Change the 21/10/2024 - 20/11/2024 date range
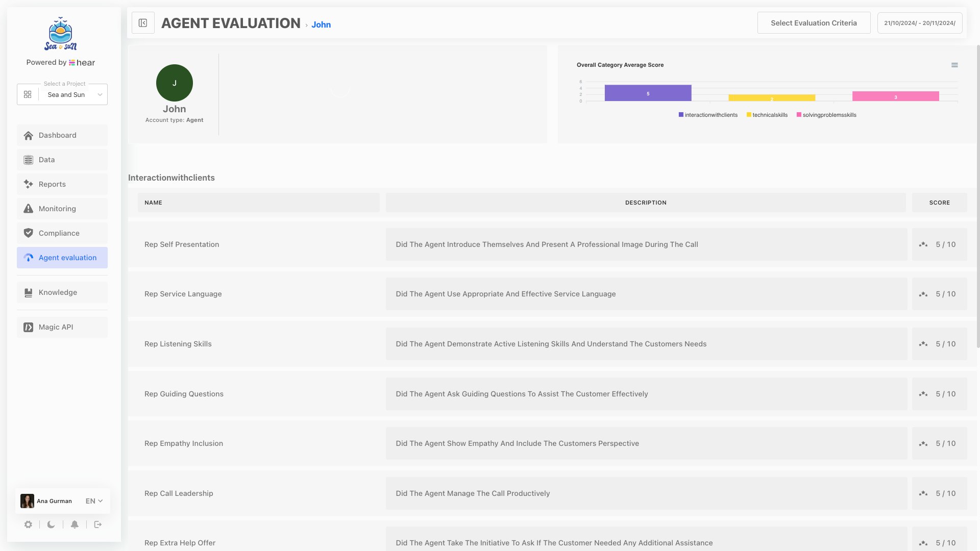980x551 pixels. point(919,22)
